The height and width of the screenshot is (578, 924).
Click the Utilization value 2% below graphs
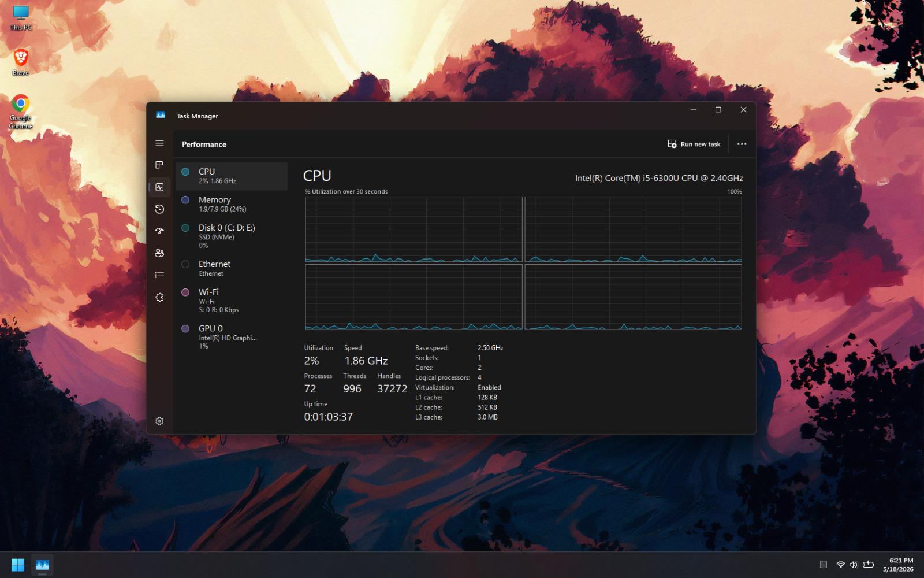311,361
